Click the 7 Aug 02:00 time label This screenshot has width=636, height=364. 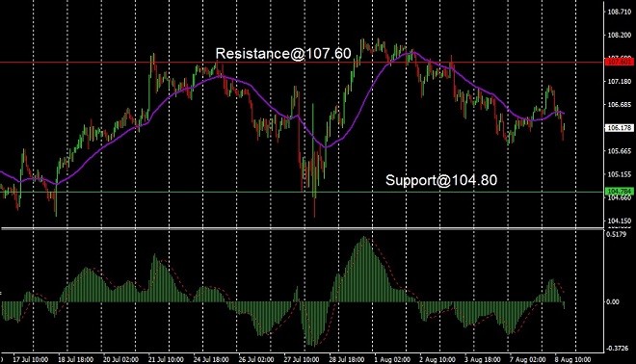coord(527,359)
